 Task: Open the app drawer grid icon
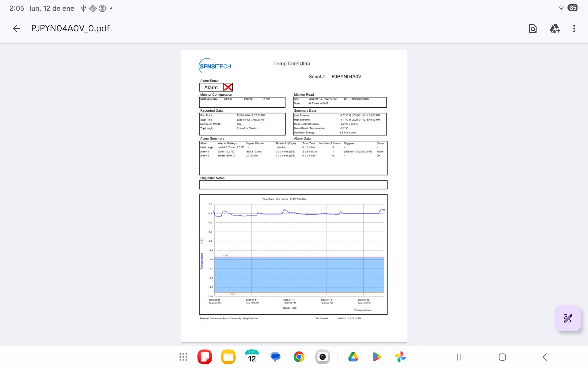(183, 357)
